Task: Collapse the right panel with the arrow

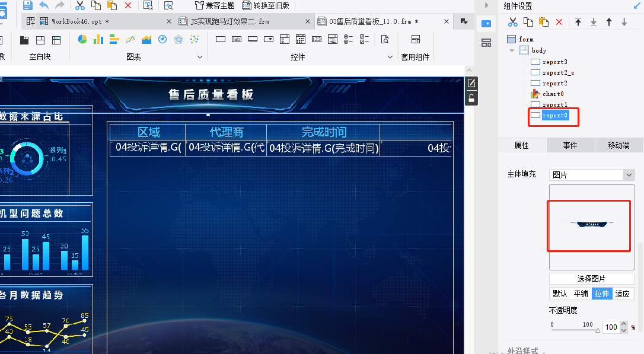Action: click(x=486, y=5)
